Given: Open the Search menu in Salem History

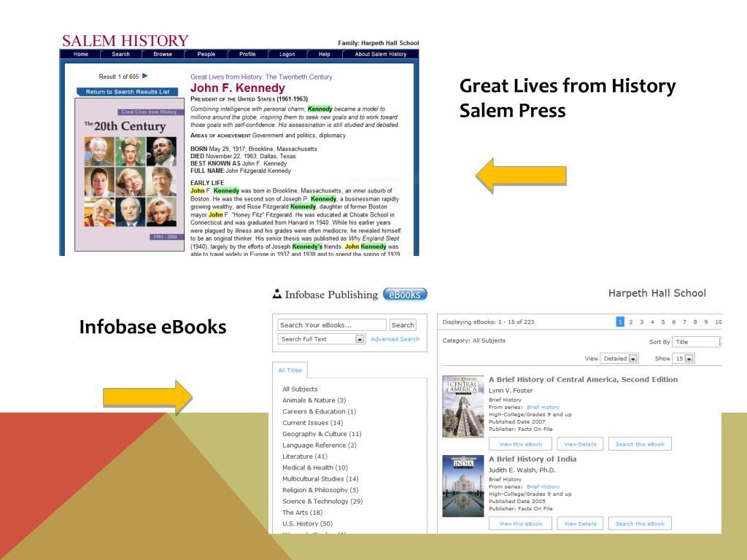Looking at the screenshot, I should point(120,54).
